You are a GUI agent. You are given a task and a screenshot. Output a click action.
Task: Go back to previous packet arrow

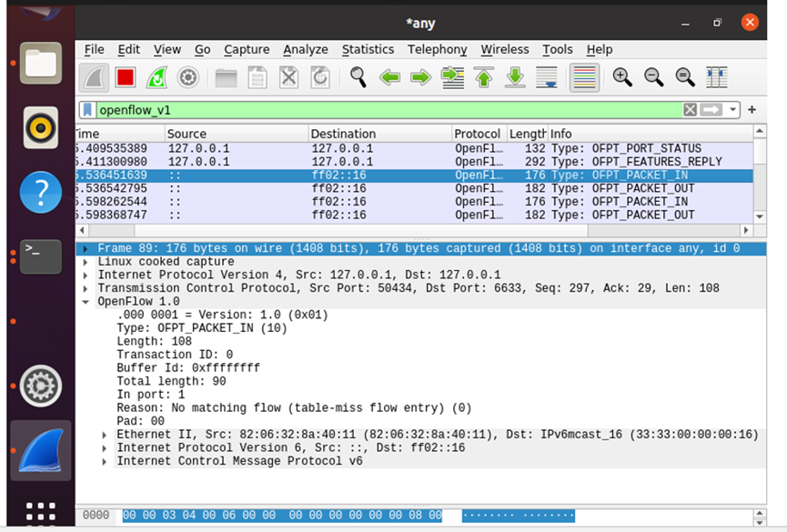click(389, 78)
